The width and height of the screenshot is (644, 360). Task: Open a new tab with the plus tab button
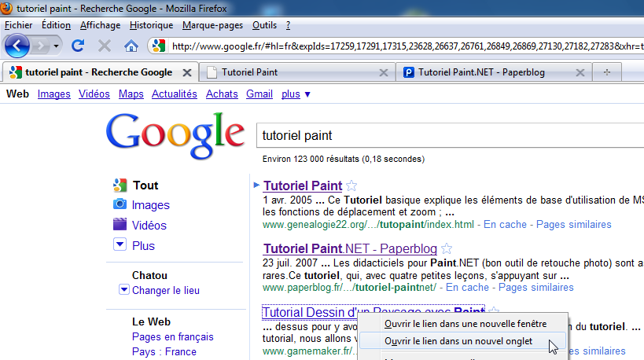[x=606, y=72]
